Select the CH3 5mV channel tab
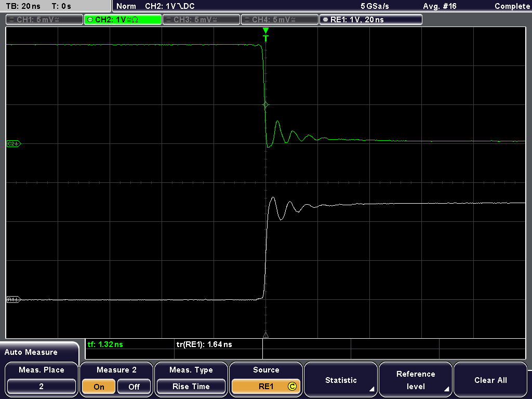 coord(201,20)
